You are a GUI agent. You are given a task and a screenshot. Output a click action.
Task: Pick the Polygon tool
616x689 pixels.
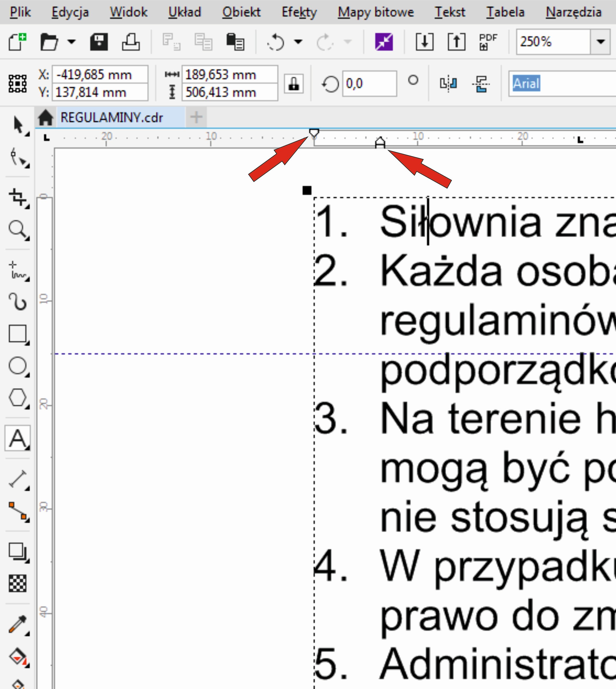[17, 397]
